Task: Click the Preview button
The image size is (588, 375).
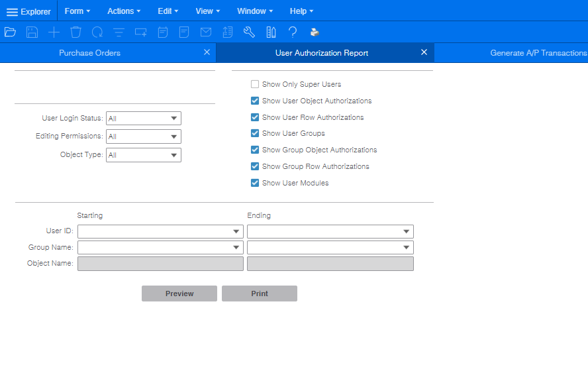Action: [179, 294]
